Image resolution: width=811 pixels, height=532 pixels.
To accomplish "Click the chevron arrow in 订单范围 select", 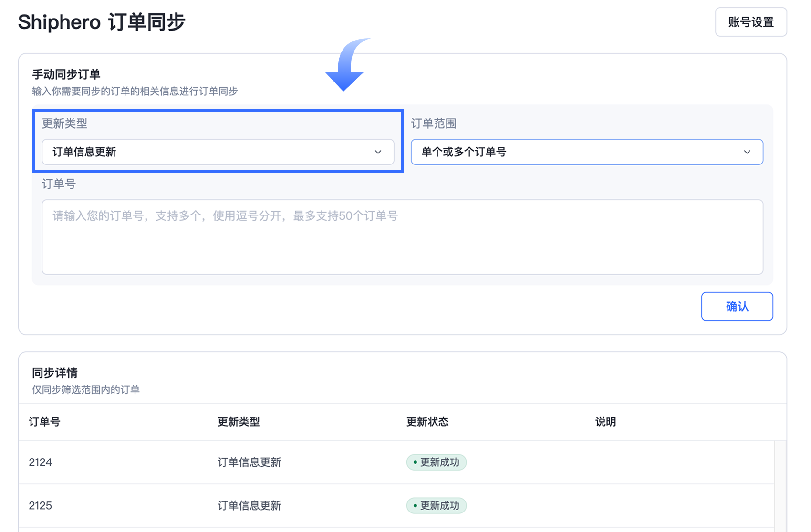I will 747,152.
